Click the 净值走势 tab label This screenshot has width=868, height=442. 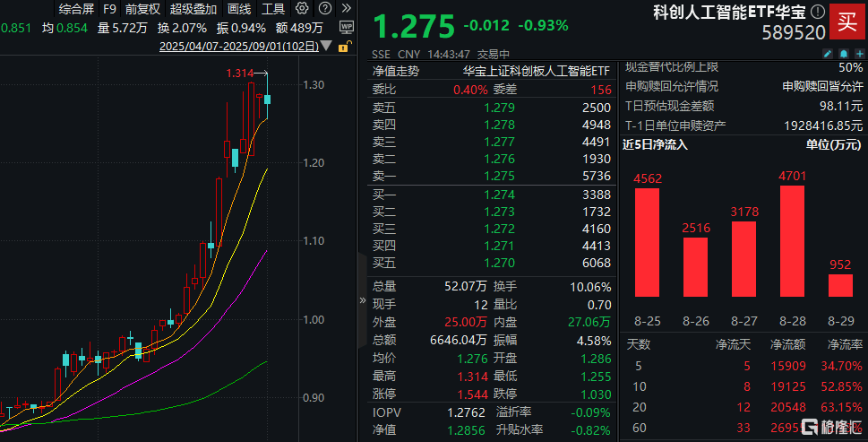point(396,71)
